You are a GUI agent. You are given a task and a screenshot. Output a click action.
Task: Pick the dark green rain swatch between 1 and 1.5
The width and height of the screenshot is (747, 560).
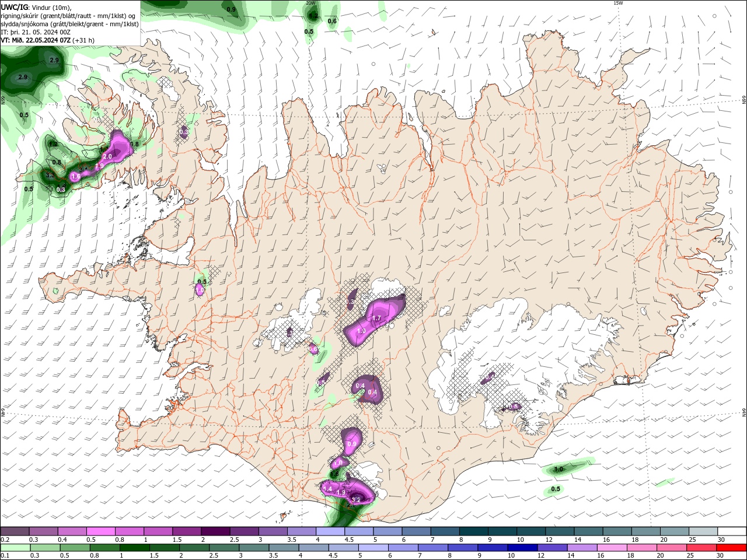point(134,548)
